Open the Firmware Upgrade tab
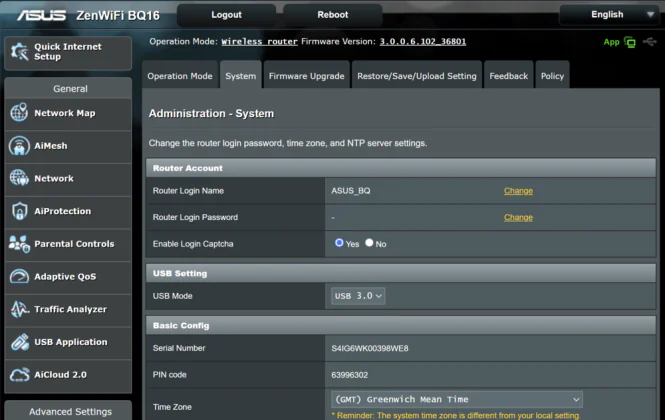Image resolution: width=665 pixels, height=420 pixels. (x=306, y=76)
